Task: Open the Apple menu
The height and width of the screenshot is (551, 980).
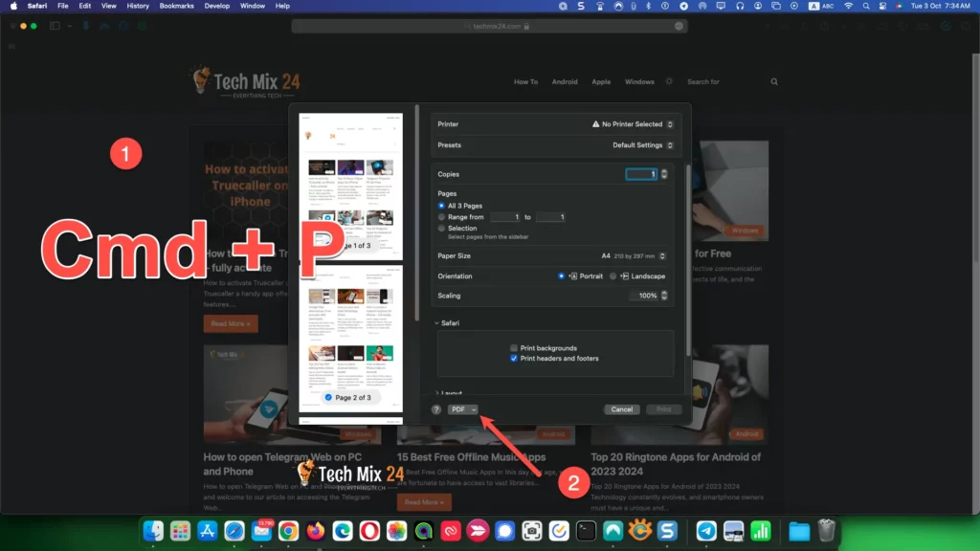Action: [x=13, y=6]
